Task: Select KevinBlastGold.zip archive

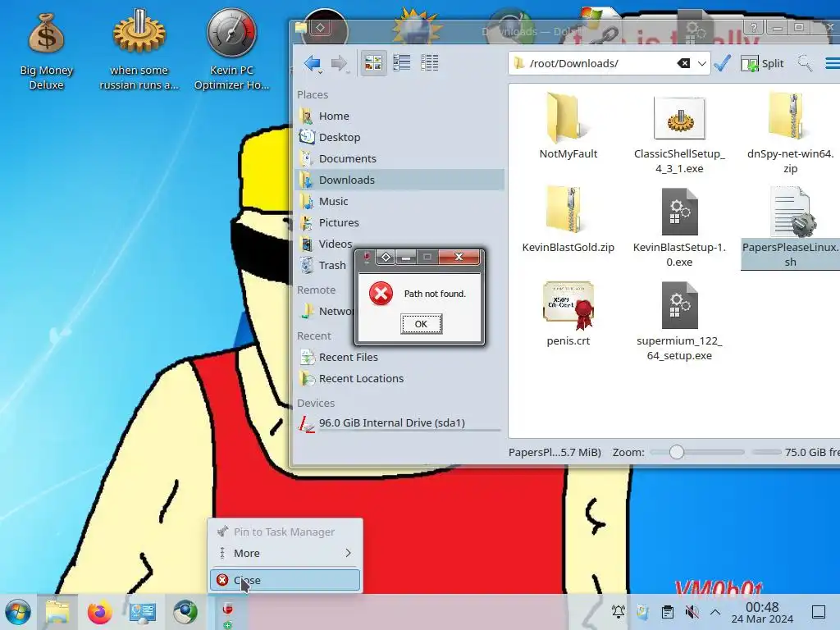Action: coord(568,220)
